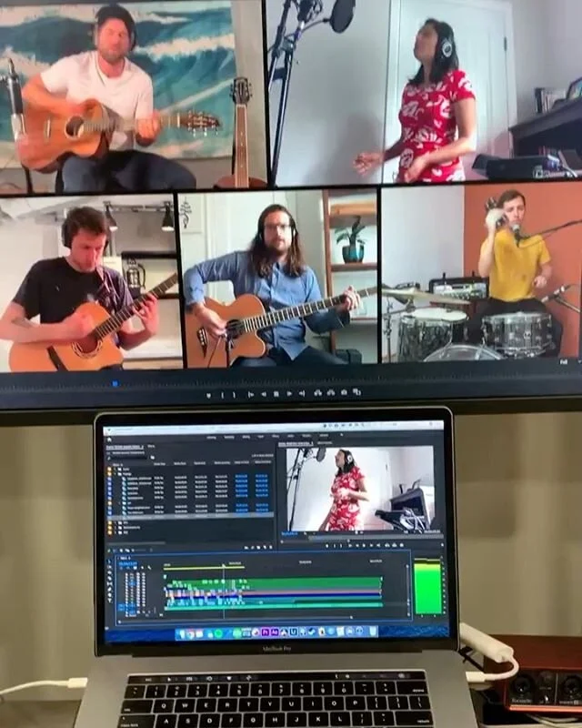Click the New Bin folder icon in the Project panel

[x=258, y=548]
